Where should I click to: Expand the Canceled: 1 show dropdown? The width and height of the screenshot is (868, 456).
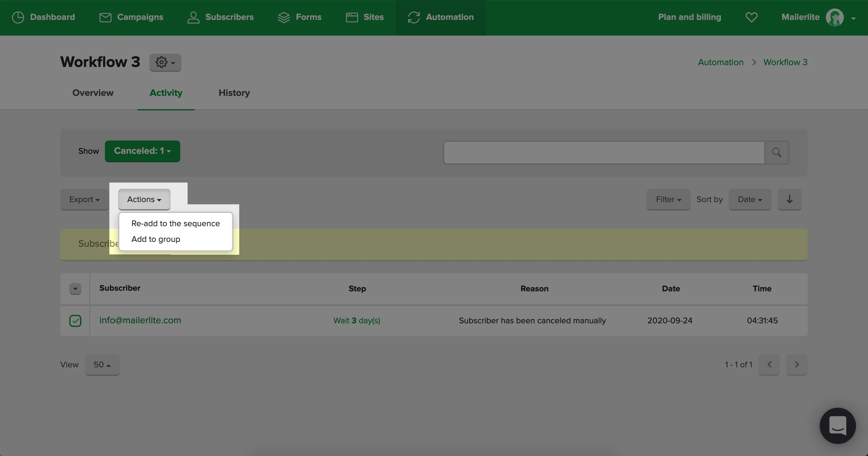[142, 151]
